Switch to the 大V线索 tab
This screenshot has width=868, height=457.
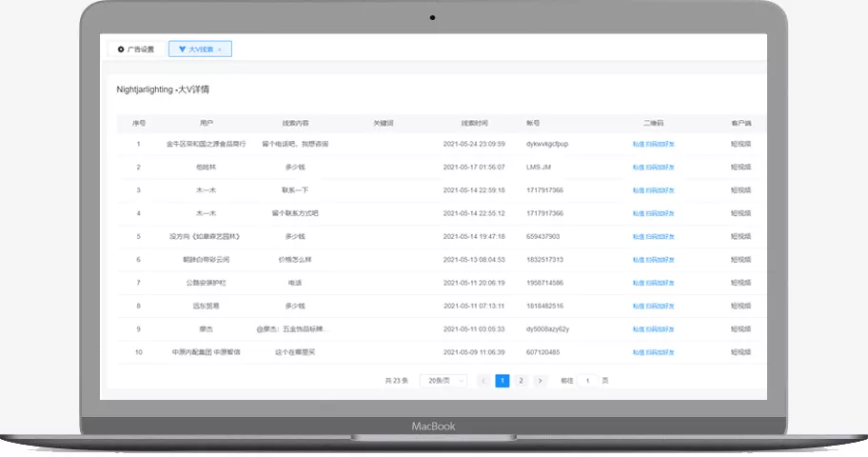point(200,50)
